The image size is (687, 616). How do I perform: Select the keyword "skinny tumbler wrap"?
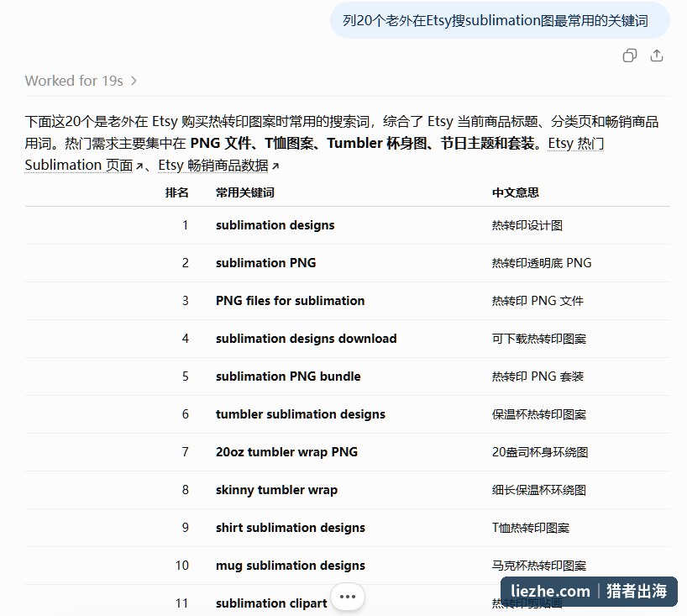[x=276, y=489]
